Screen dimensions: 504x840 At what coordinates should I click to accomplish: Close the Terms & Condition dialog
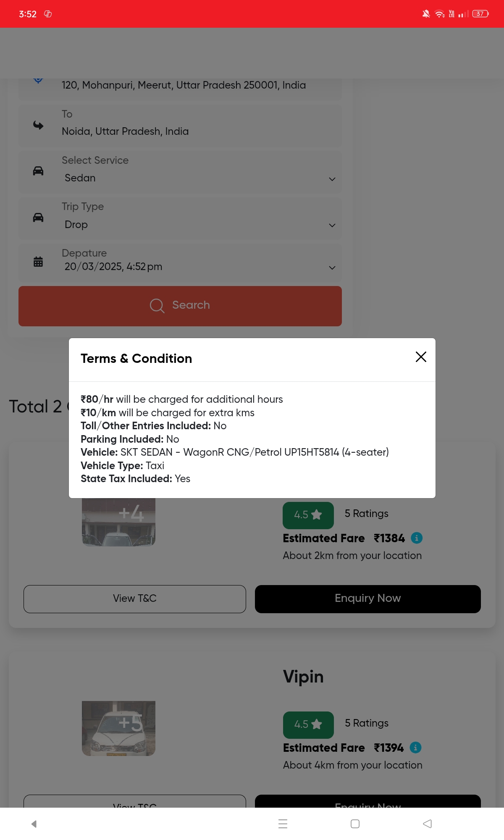(421, 357)
